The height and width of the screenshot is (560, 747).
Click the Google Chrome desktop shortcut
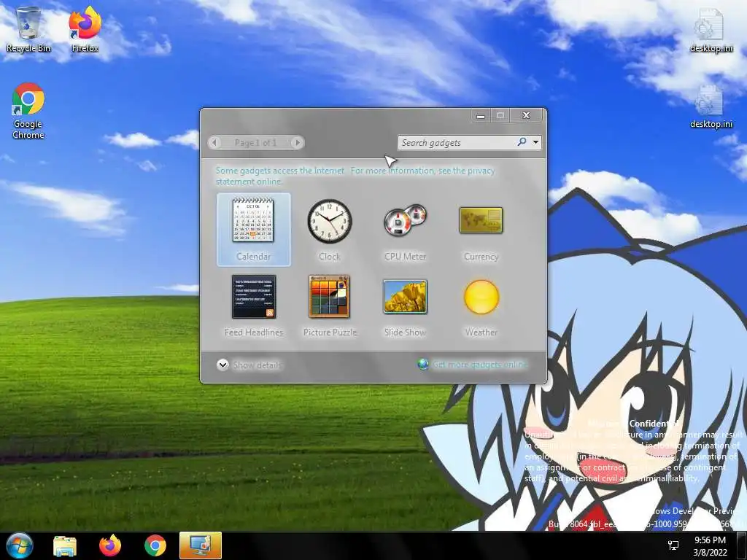(28, 111)
